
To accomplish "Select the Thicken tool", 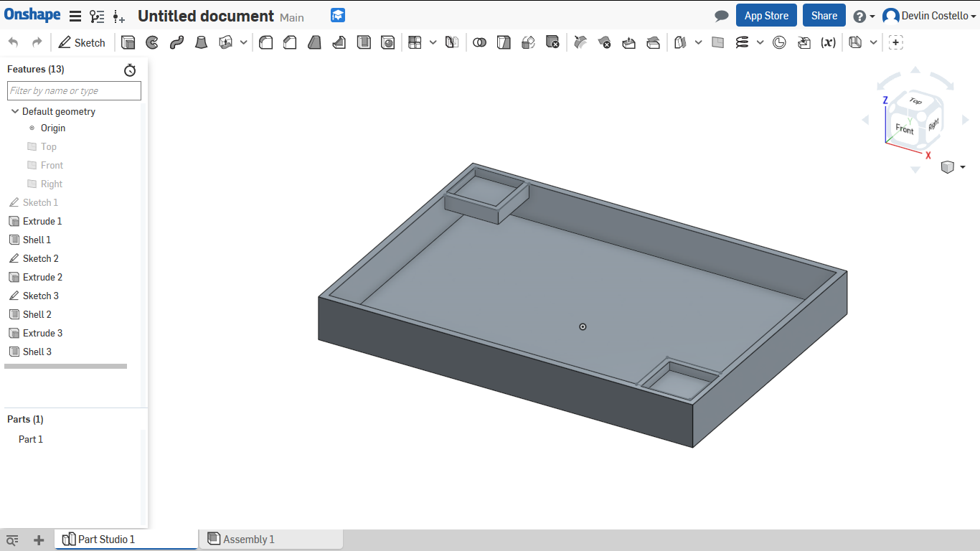I will (x=225, y=43).
